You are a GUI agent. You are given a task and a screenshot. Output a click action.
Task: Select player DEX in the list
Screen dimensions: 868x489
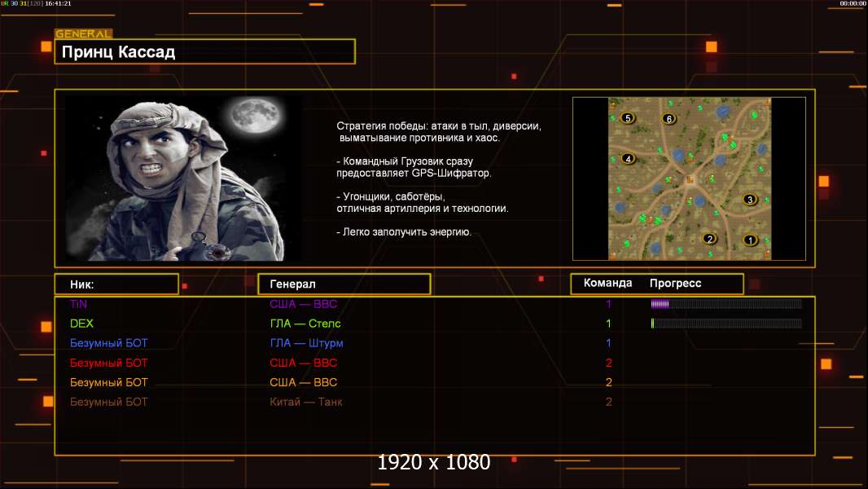point(81,324)
